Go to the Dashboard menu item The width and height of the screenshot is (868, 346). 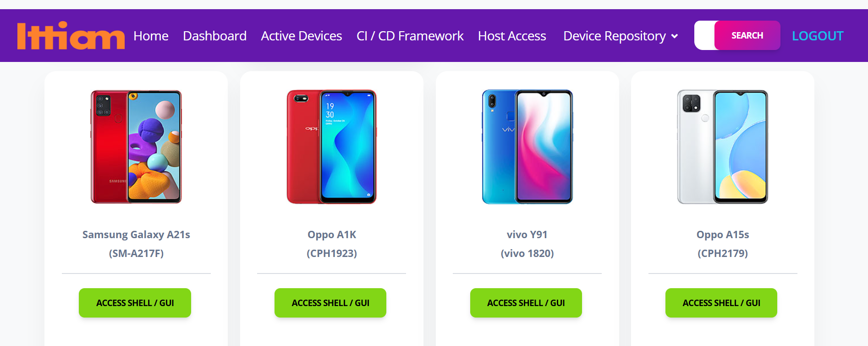pyautogui.click(x=214, y=36)
